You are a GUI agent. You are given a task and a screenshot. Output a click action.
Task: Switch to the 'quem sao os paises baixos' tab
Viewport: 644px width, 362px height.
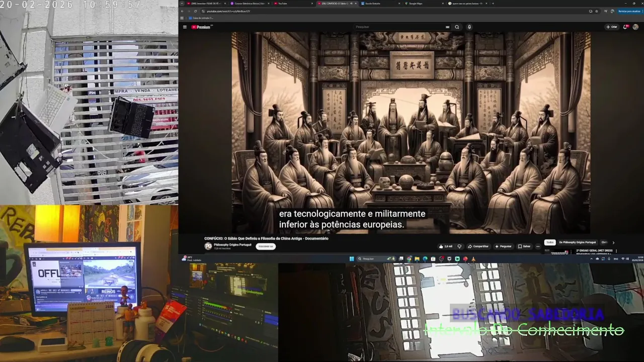point(468,4)
